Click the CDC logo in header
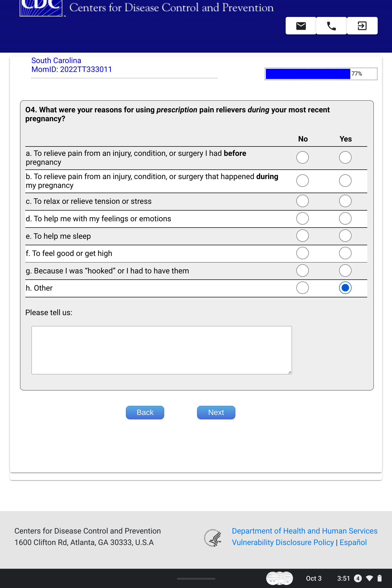This screenshot has width=392, height=588. [41, 8]
